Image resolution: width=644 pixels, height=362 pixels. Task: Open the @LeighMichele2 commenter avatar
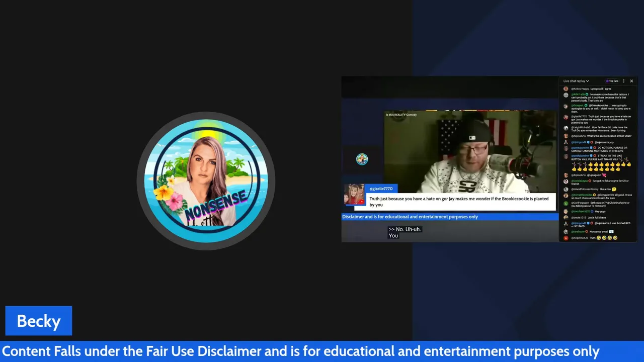[566, 128]
